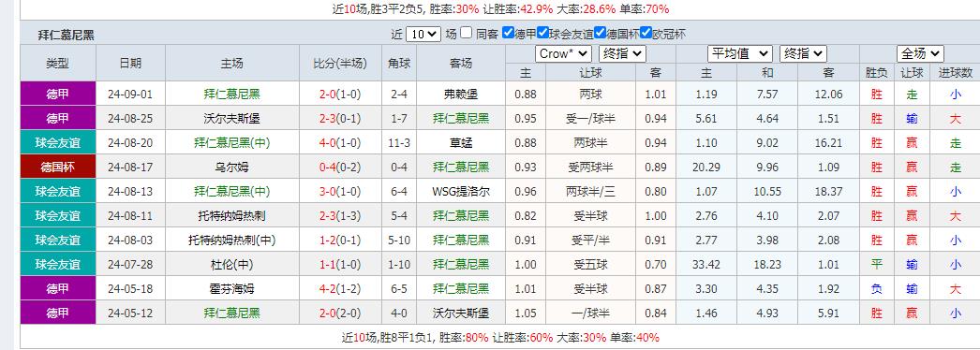Click the 2-0(1-0) score on 24-09-01
This screenshot has width=980, height=350.
coord(340,95)
